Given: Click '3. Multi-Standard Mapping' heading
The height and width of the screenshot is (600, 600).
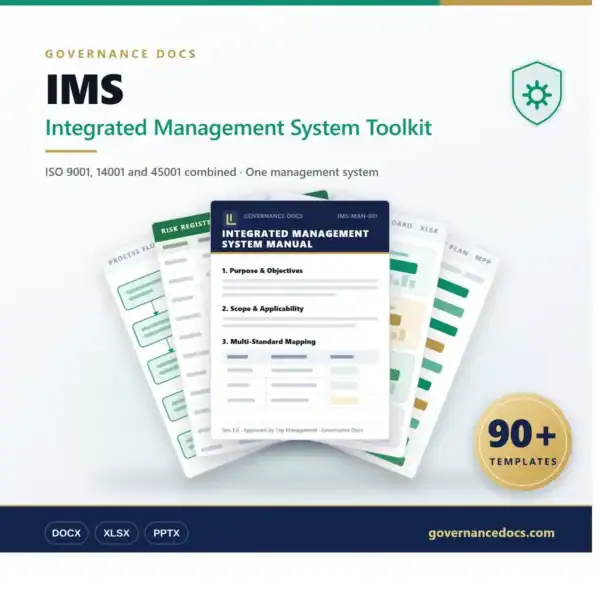Looking at the screenshot, I should click(269, 341).
